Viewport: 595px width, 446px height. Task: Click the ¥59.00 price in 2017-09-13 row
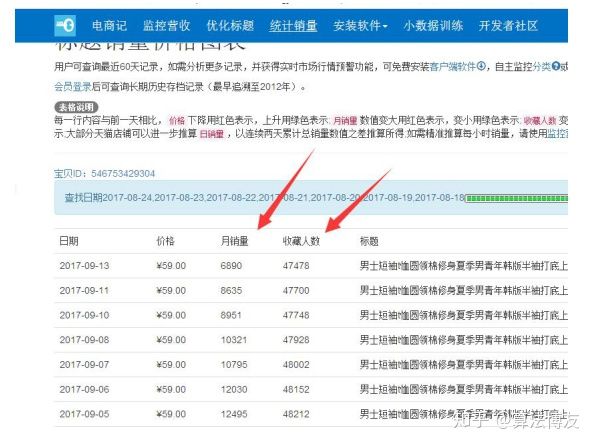(x=171, y=266)
